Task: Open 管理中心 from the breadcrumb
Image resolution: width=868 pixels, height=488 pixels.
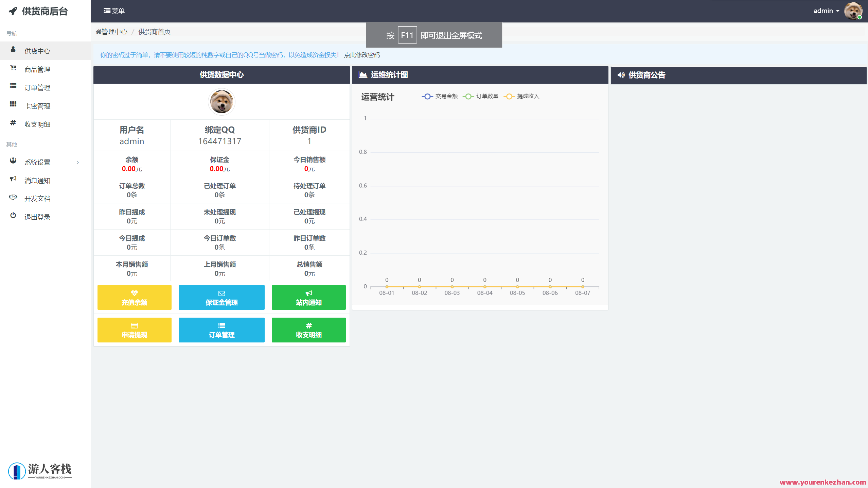Action: tap(112, 31)
